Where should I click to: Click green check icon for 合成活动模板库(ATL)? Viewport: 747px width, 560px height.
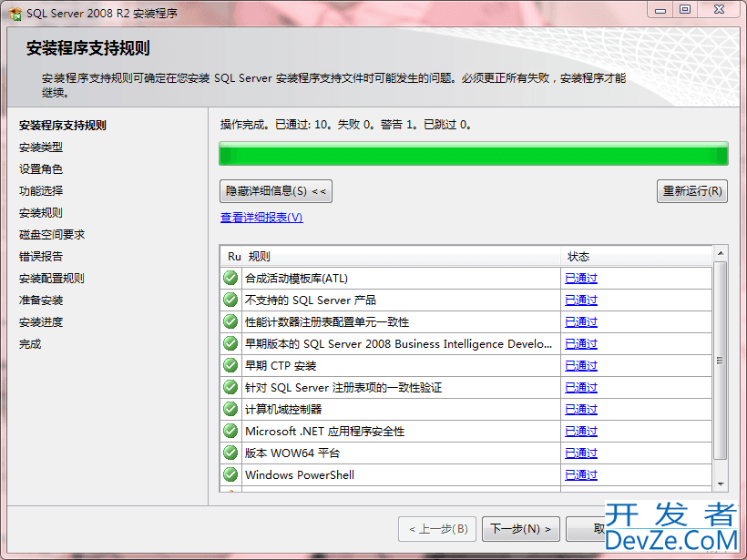click(230, 278)
